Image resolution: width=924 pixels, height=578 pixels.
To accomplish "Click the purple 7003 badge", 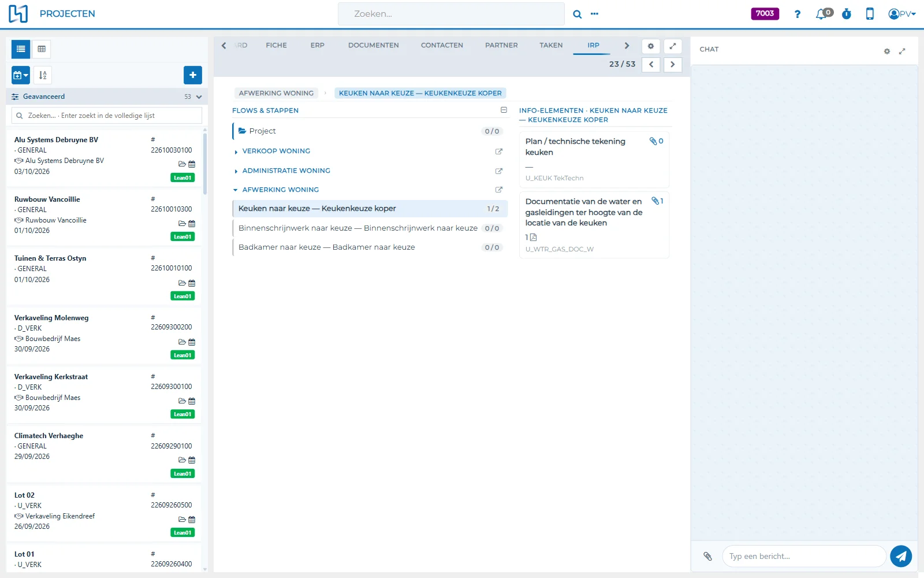I will click(765, 14).
